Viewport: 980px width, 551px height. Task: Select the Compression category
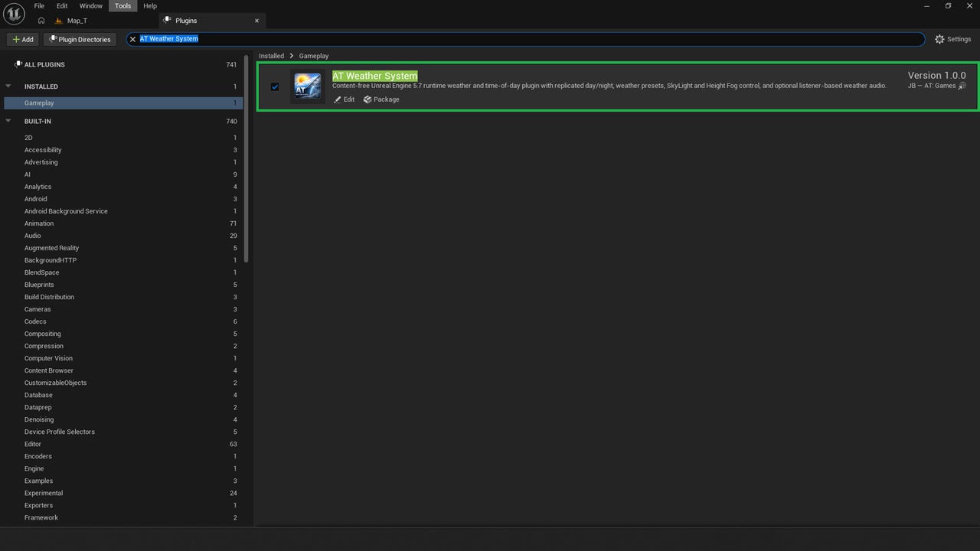pyautogui.click(x=122, y=346)
